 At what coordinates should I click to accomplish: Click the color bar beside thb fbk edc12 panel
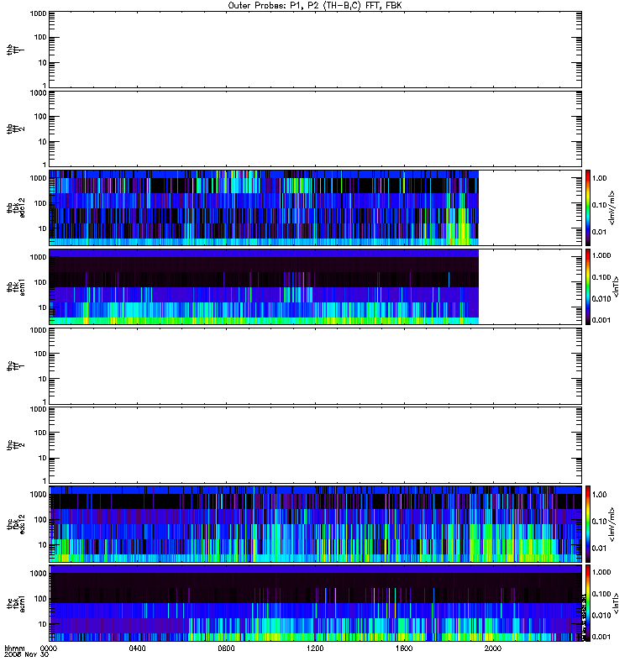588,207
